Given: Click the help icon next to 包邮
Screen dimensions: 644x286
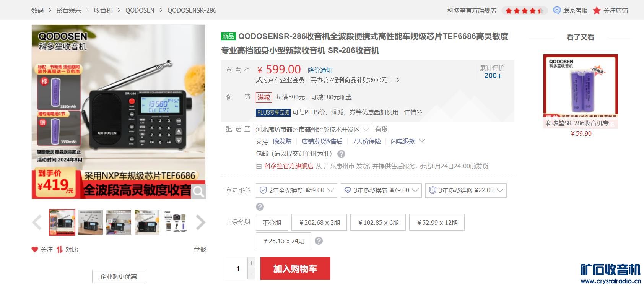Looking at the screenshot, I should click(x=342, y=154).
